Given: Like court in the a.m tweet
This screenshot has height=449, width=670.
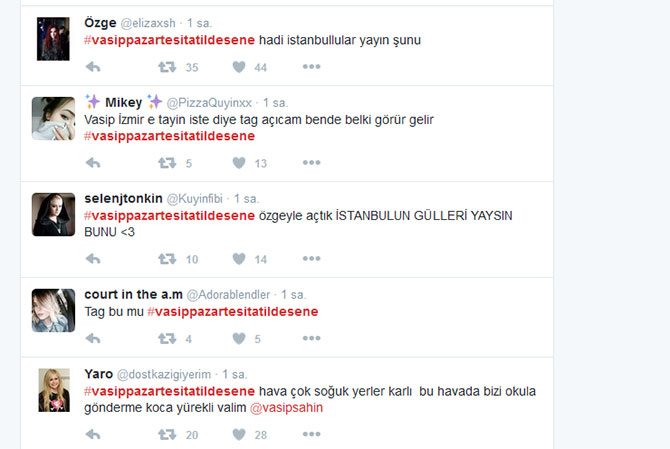Looking at the screenshot, I should 239,338.
